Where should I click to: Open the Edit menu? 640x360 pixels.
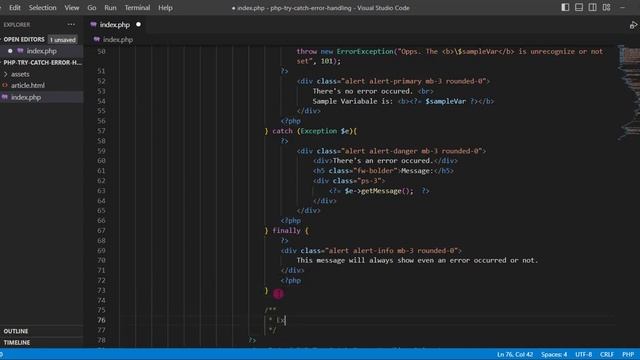coord(15,8)
